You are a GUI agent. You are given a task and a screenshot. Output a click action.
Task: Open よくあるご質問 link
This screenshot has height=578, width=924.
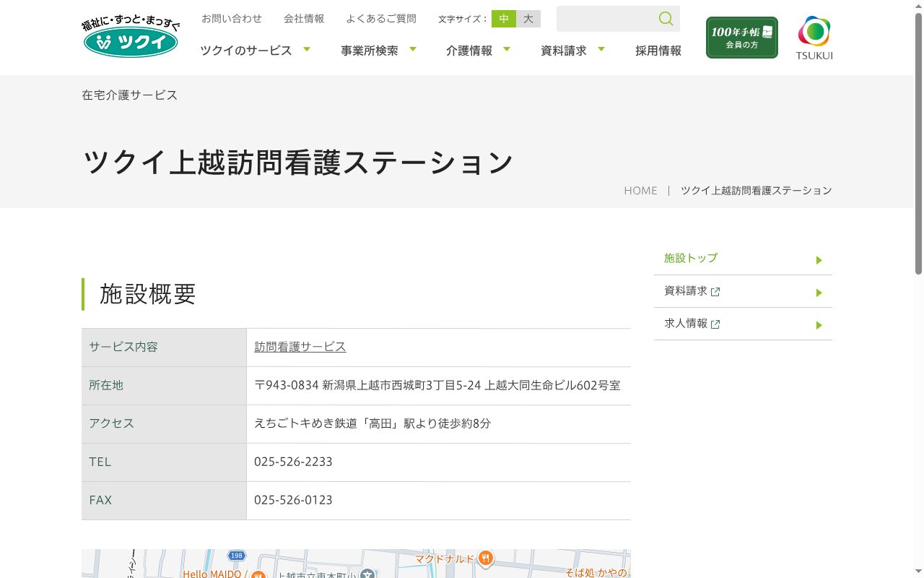tap(381, 19)
